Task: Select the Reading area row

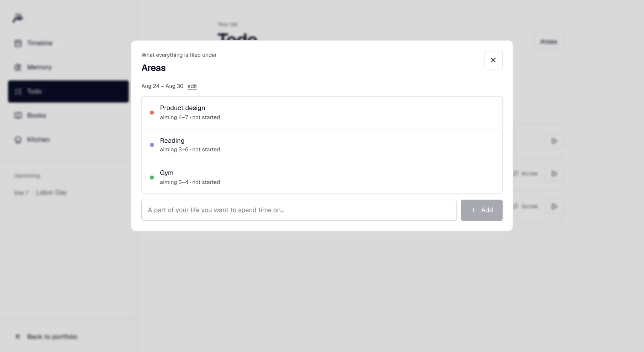Action: tap(322, 145)
